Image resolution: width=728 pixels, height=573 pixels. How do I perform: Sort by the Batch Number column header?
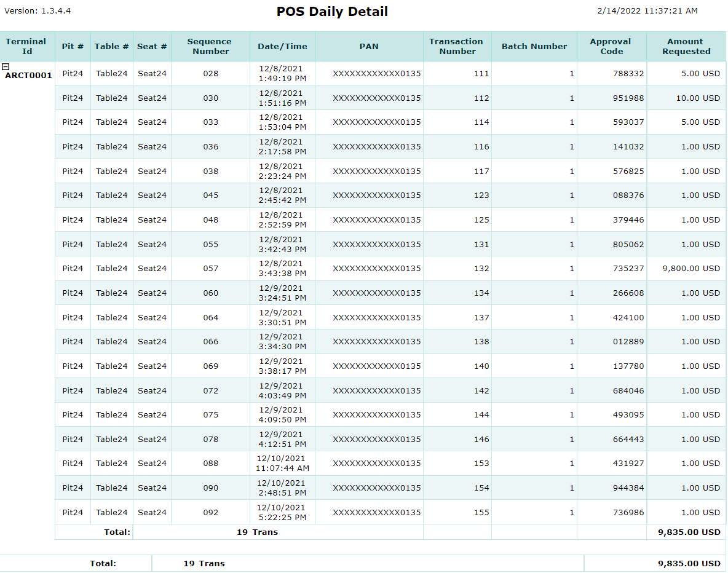point(534,46)
